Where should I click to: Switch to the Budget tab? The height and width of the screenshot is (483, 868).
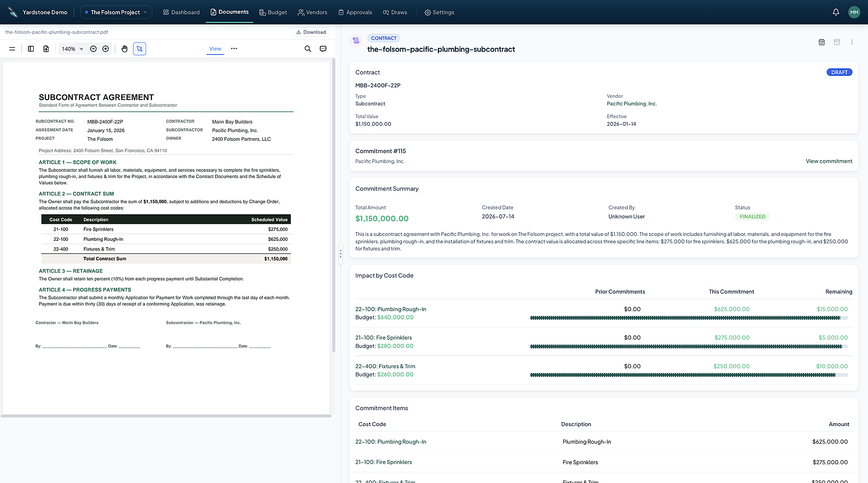click(x=273, y=12)
